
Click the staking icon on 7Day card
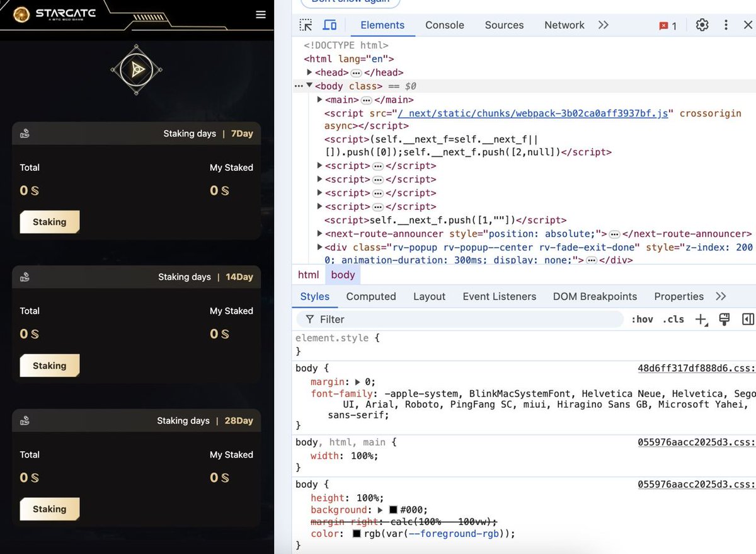[x=25, y=134]
